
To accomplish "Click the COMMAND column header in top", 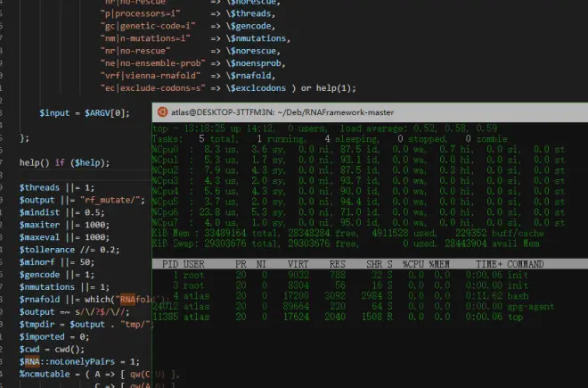I will pos(526,264).
